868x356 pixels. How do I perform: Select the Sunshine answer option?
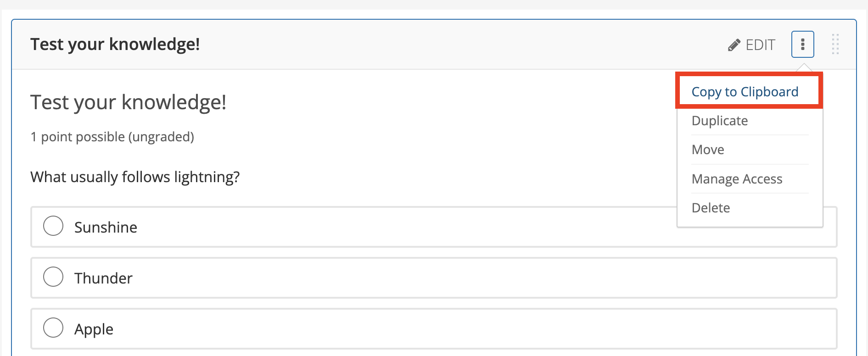53,226
